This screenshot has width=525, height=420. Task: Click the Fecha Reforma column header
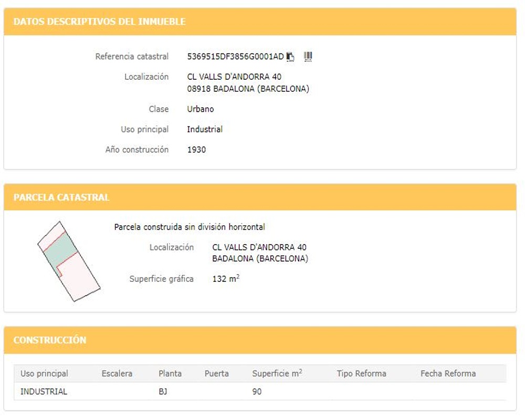coord(448,373)
